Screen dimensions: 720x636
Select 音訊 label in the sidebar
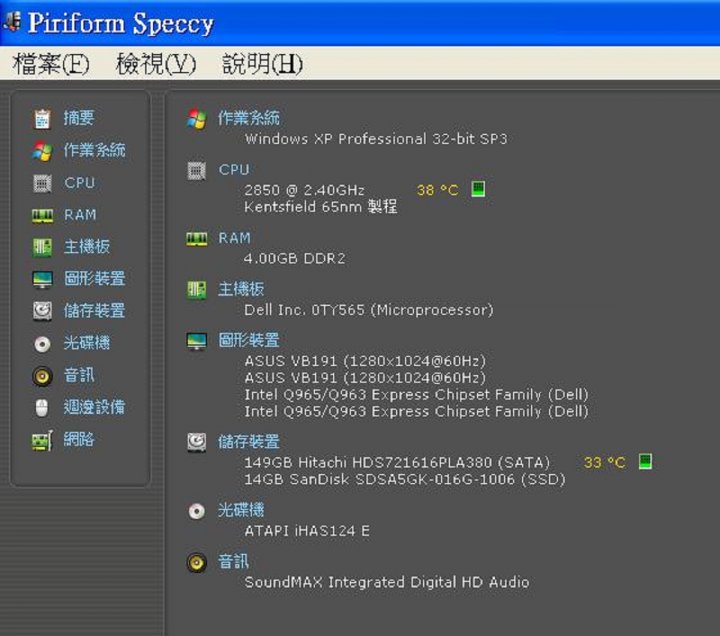click(x=79, y=375)
